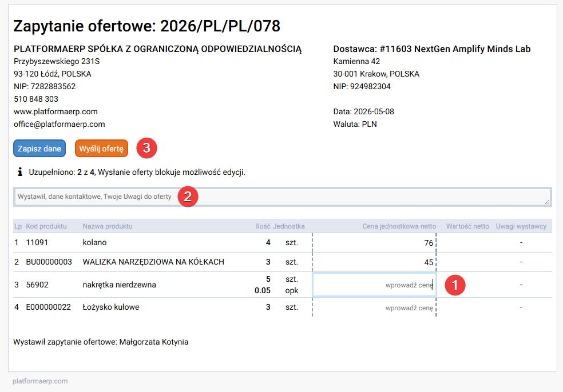563x392 pixels.
Task: Grab the resize handle of the remarks textarea
Action: click(547, 202)
